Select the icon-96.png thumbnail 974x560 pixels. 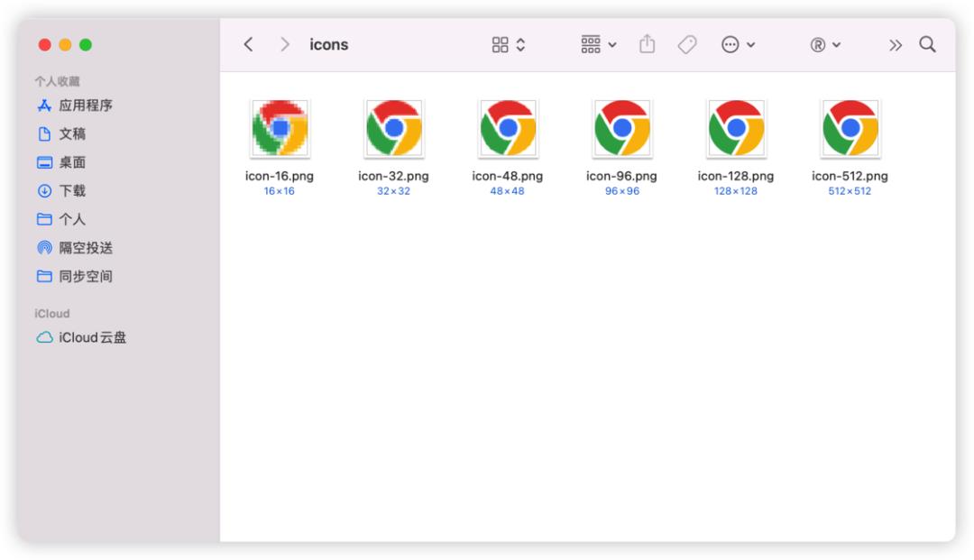coord(621,128)
